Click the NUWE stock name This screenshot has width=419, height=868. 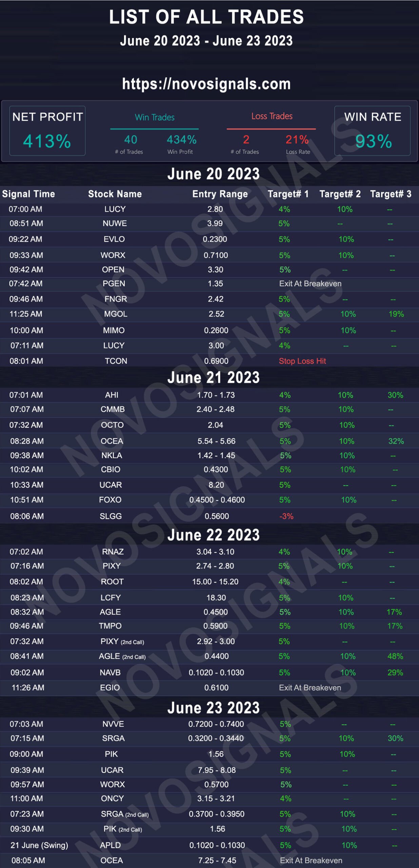click(x=115, y=223)
